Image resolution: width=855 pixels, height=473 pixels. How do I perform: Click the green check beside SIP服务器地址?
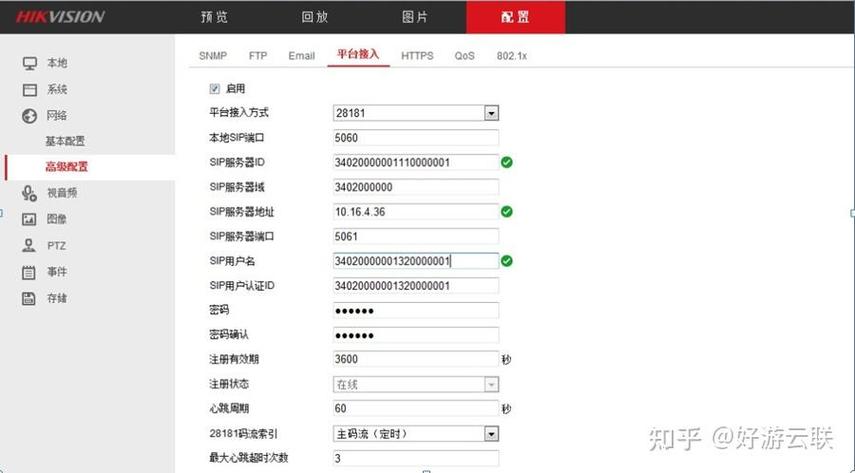pos(507,212)
